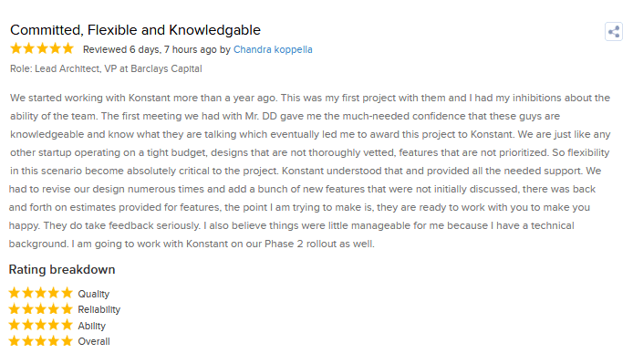The height and width of the screenshot is (364, 633).
Task: Click the review title Committed, Flexible and Knowledgable
Action: (135, 30)
